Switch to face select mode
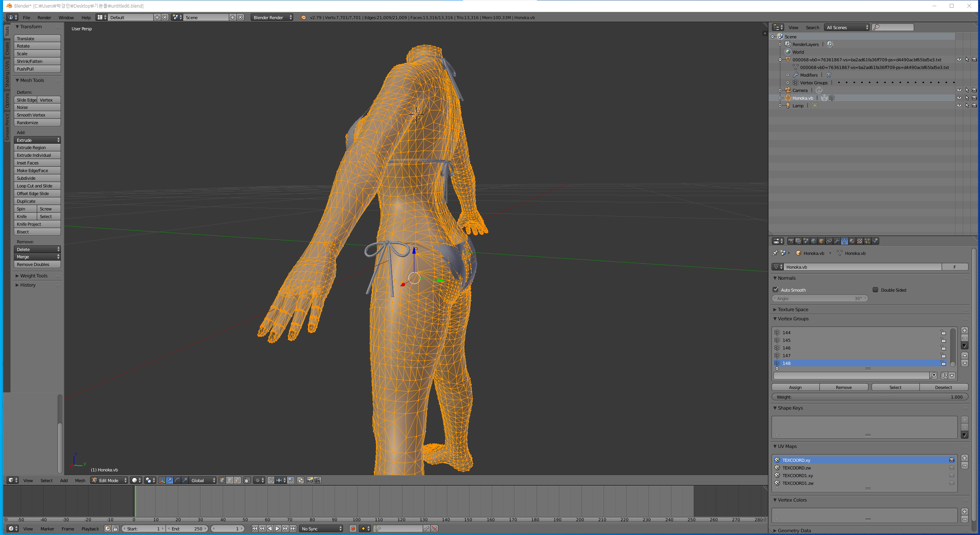Image resolution: width=980 pixels, height=535 pixels. (x=237, y=480)
